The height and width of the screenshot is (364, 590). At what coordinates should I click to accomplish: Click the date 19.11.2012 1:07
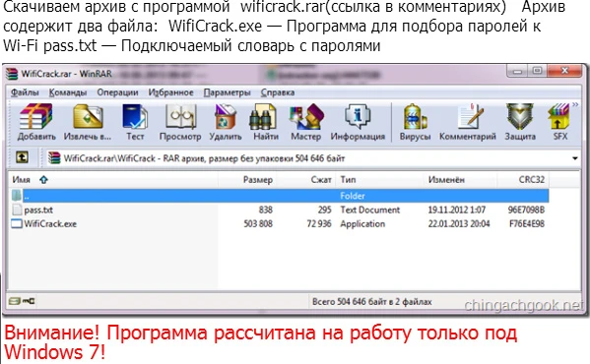[456, 210]
